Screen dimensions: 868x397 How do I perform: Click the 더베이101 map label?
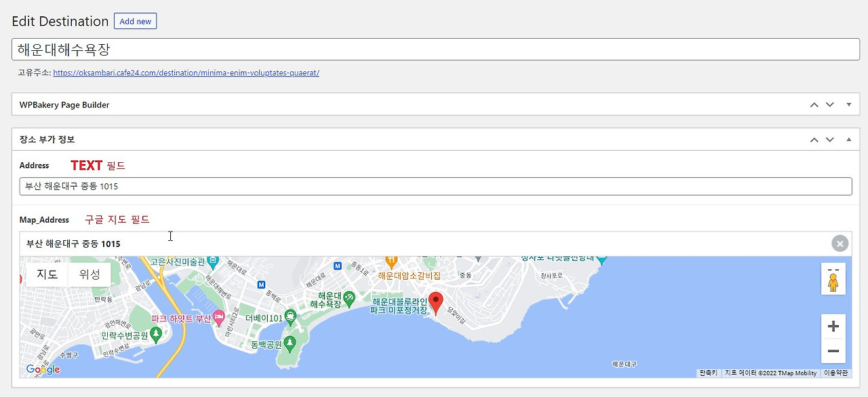point(263,318)
